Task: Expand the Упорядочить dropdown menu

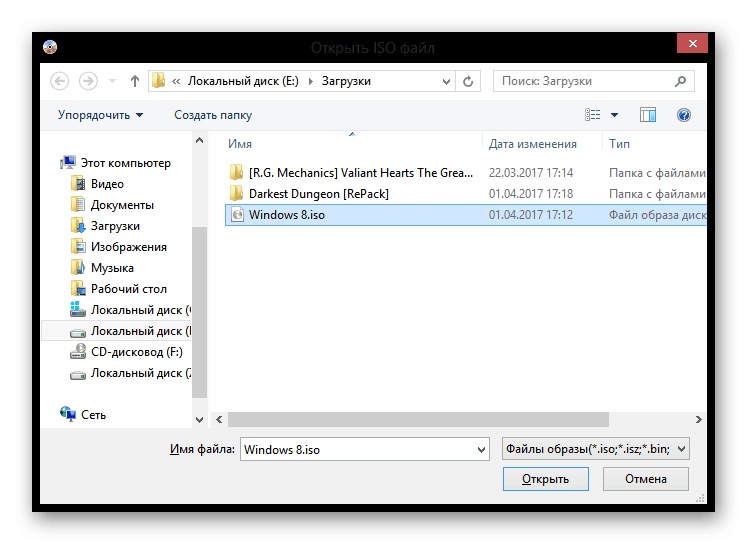Action: (x=100, y=115)
